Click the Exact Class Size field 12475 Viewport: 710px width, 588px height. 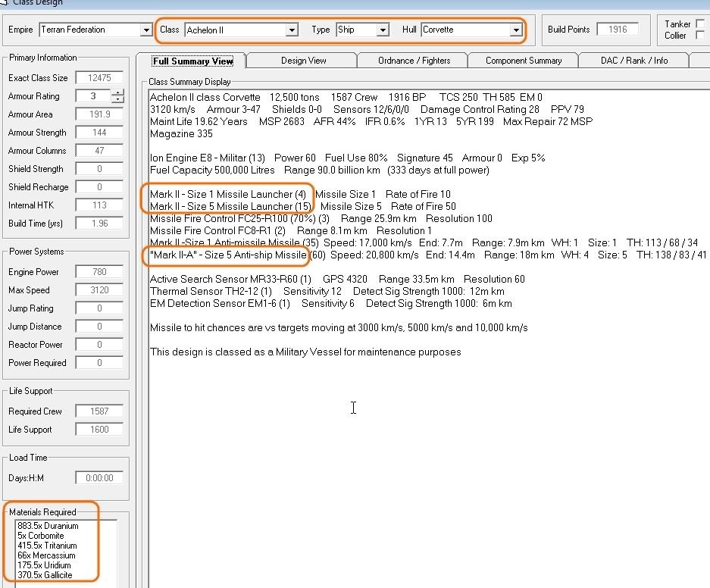pos(99,78)
